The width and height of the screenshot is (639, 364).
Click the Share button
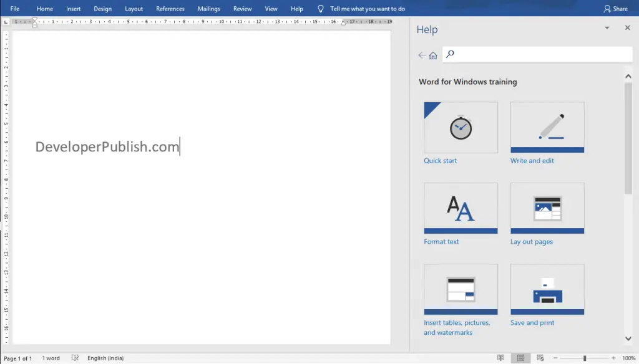[x=616, y=9]
